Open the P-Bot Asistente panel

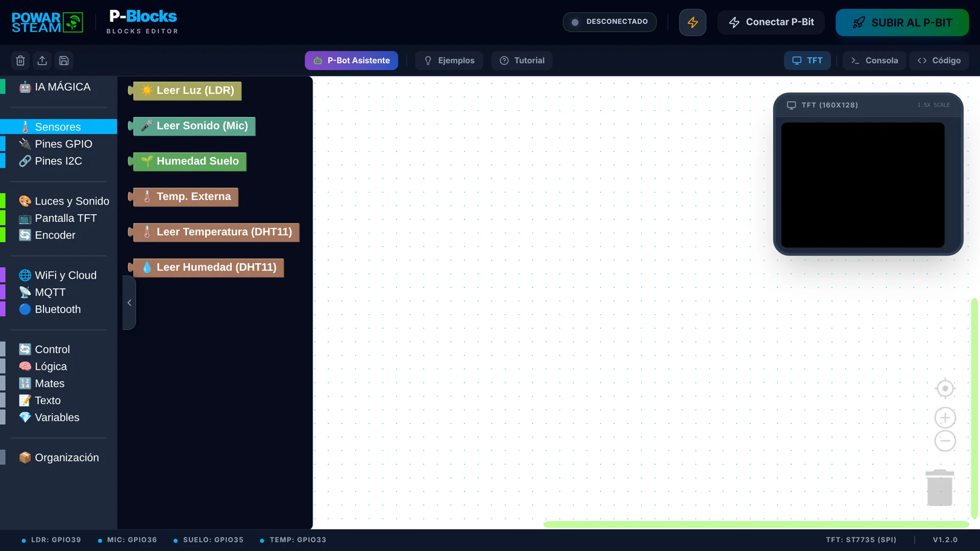352,61
